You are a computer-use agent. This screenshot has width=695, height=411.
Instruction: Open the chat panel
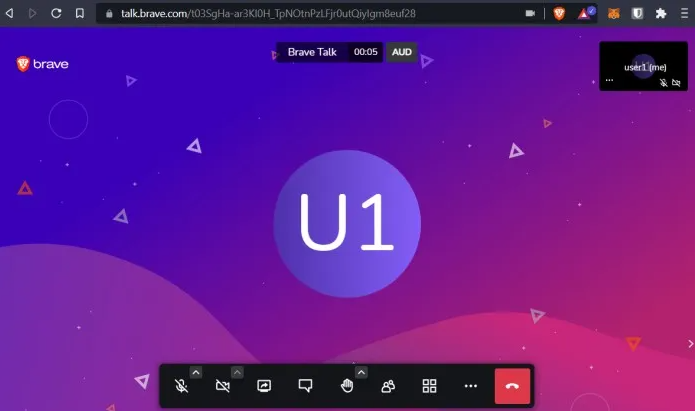click(305, 386)
